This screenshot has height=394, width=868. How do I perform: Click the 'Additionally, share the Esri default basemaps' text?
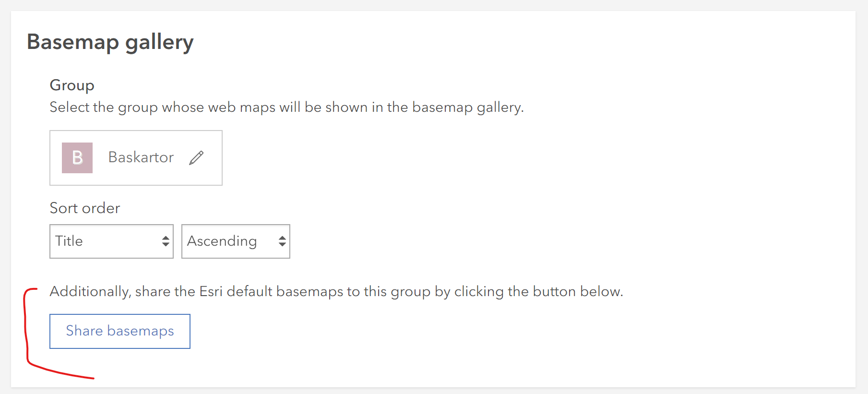[336, 292]
